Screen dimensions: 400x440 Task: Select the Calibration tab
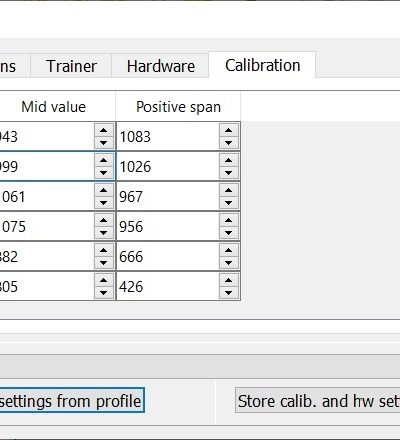(x=262, y=65)
